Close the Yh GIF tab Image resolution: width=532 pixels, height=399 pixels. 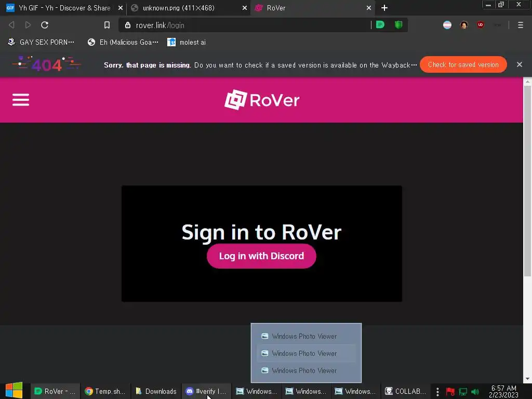coord(120,8)
